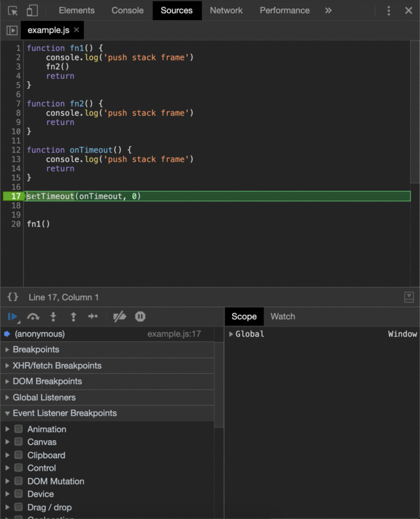This screenshot has width=420, height=519.
Task: Resume script execution
Action: point(12,317)
